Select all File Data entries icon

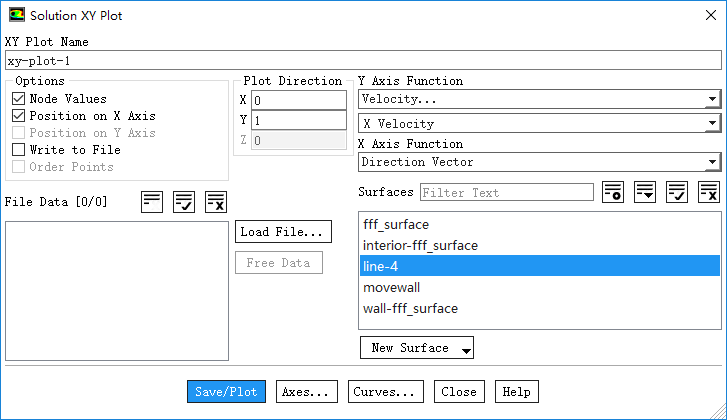point(184,201)
